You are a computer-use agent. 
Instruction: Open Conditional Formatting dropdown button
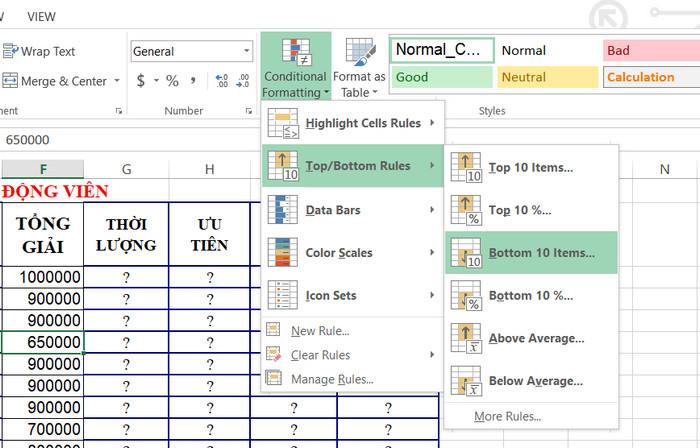pos(296,66)
